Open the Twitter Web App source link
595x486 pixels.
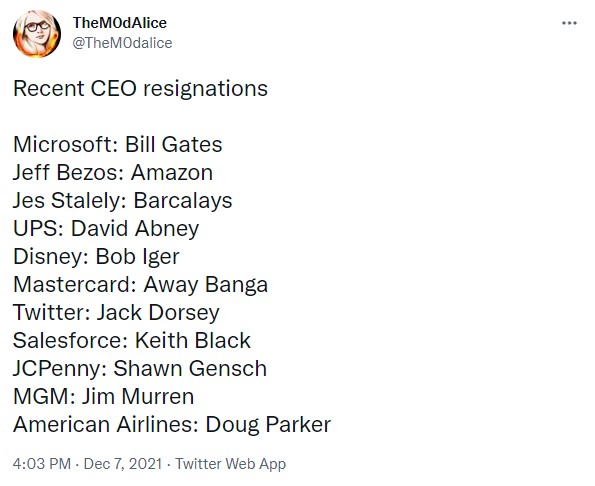click(x=230, y=464)
